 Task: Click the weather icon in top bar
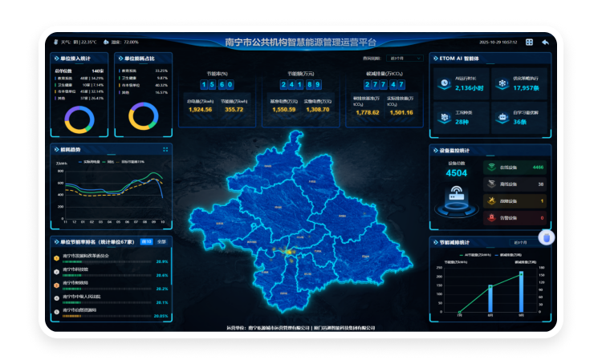point(55,42)
